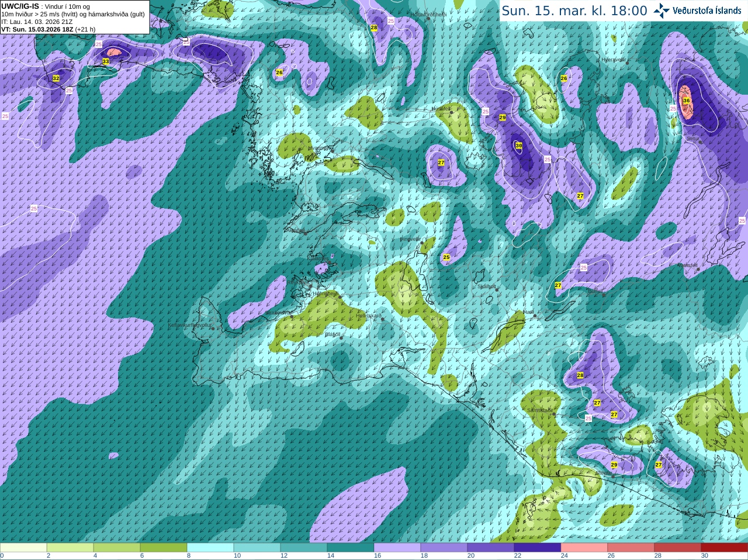Click the Sámsstaðir station label
This screenshot has height=560, width=748.
539,410
